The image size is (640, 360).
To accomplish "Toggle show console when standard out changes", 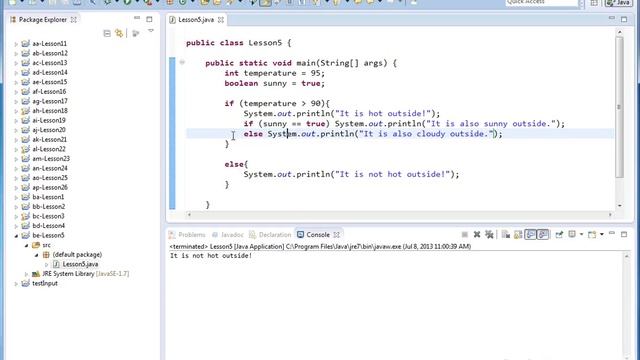I will click(x=530, y=235).
